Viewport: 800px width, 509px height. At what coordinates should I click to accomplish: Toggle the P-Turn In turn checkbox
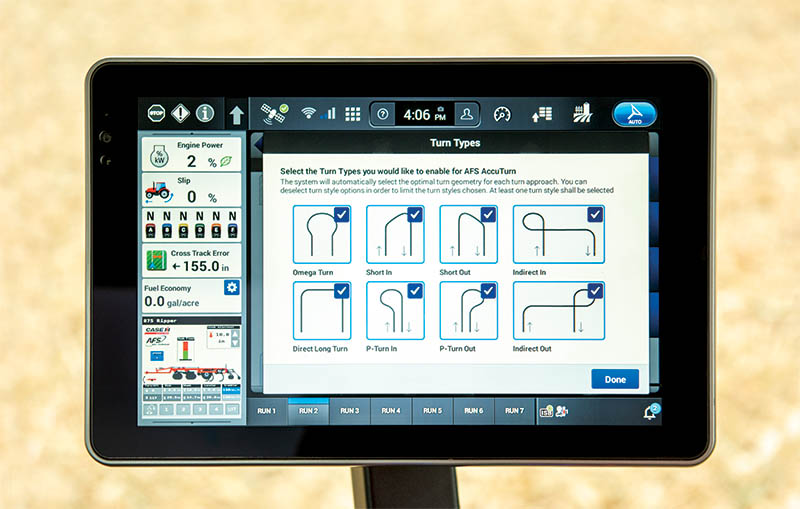point(415,291)
